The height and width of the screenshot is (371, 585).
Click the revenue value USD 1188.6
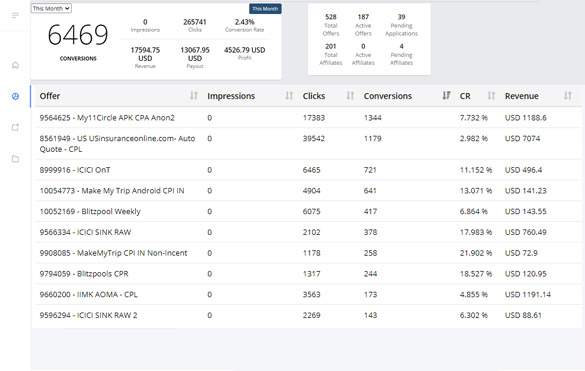click(526, 118)
